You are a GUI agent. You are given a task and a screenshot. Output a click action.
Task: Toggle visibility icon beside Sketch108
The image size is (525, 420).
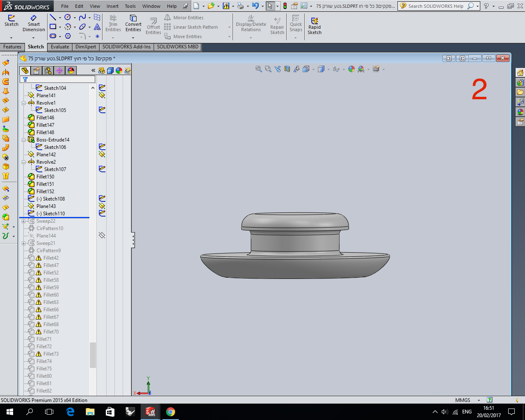(x=102, y=199)
